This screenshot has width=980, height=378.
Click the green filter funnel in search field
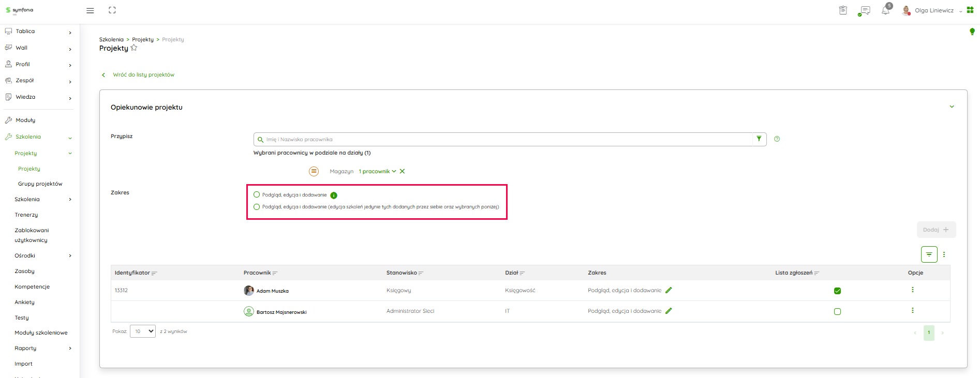[759, 139]
